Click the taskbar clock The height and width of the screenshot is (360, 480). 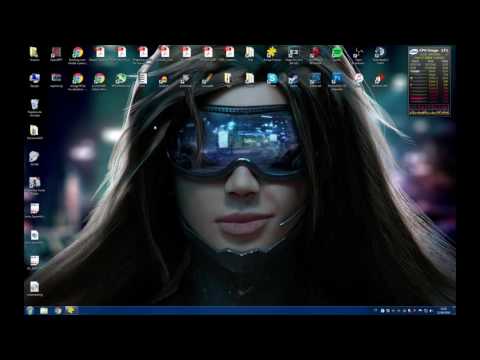pos(445,311)
